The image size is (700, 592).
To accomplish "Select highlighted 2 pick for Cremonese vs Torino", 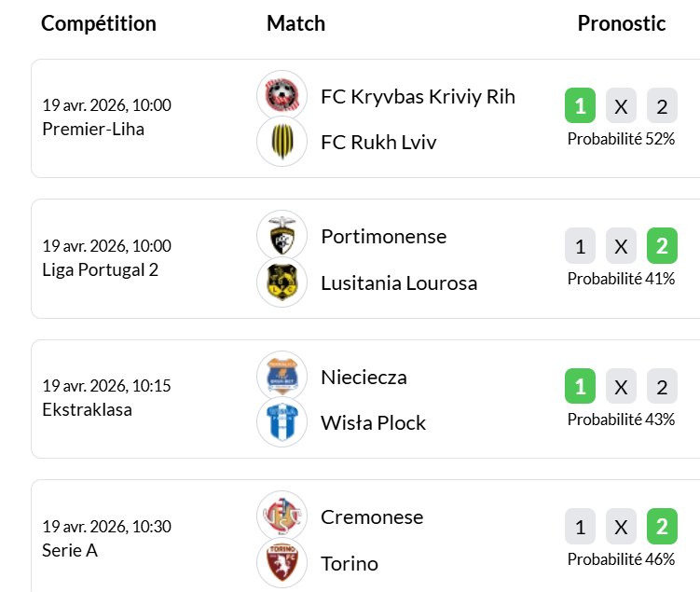I will (662, 527).
